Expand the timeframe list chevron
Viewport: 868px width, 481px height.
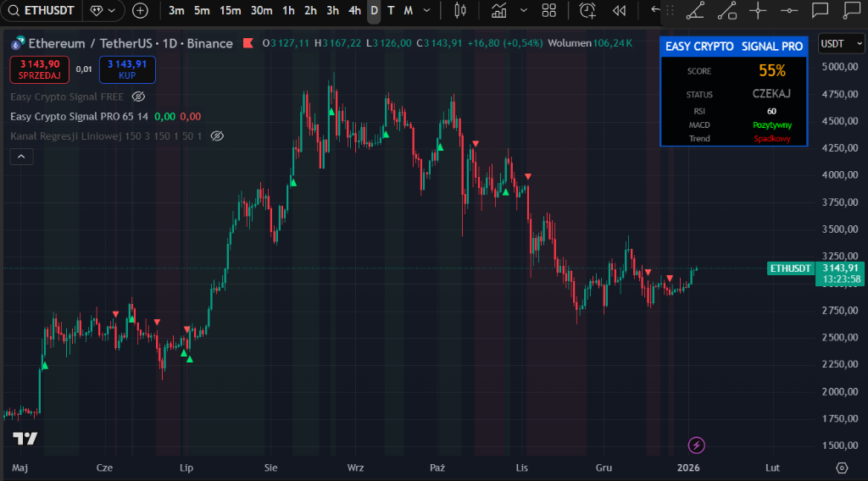tap(427, 10)
